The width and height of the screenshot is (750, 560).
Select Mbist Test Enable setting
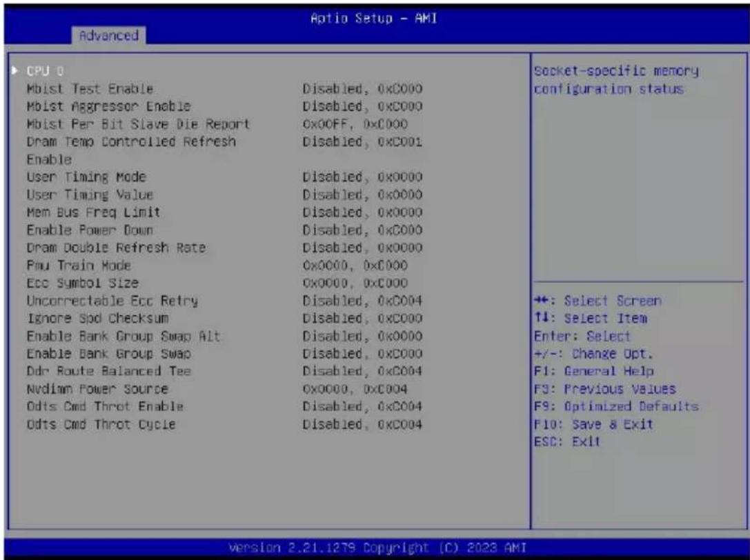point(90,89)
